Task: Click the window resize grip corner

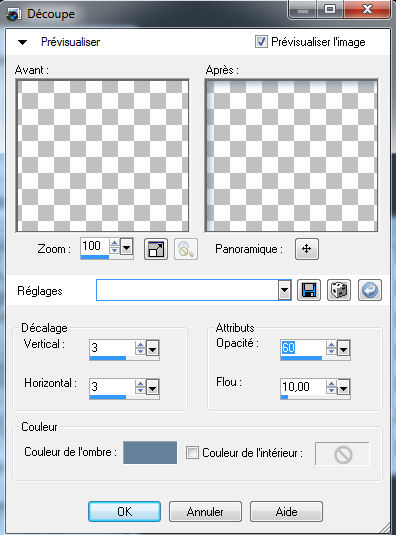Action: (385, 527)
